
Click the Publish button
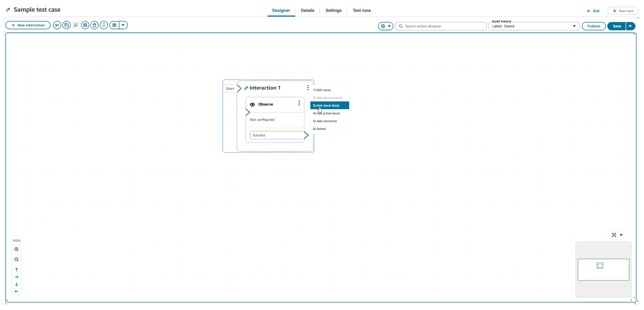pos(594,26)
